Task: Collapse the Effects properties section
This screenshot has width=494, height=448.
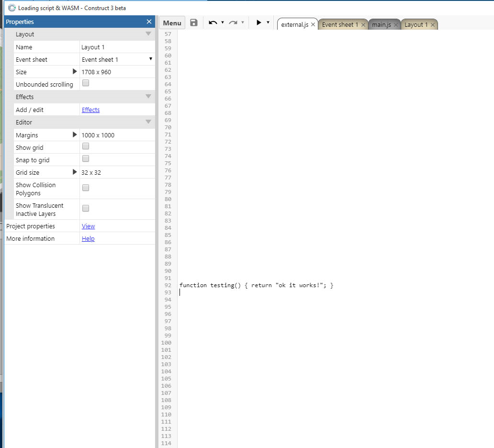Action: [148, 96]
